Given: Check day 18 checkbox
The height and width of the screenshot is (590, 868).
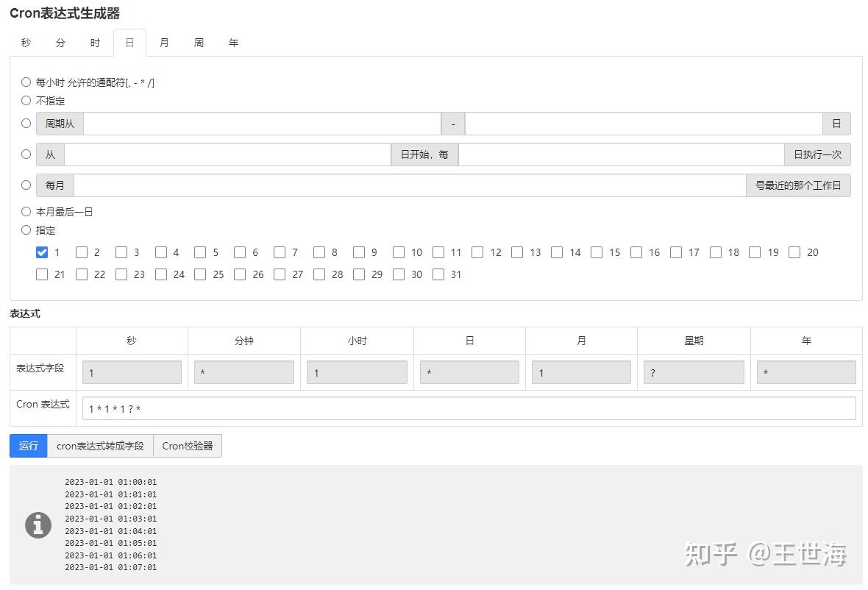Looking at the screenshot, I should click(715, 252).
